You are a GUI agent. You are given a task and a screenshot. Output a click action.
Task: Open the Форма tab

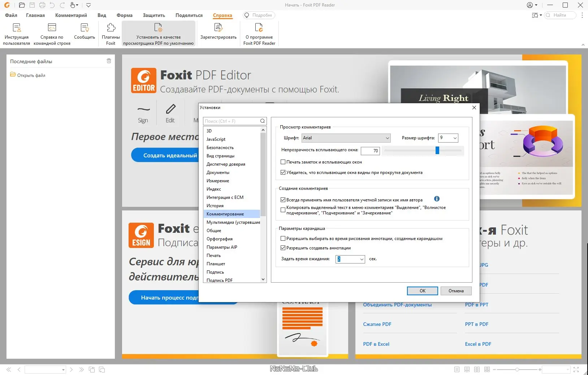(x=125, y=15)
